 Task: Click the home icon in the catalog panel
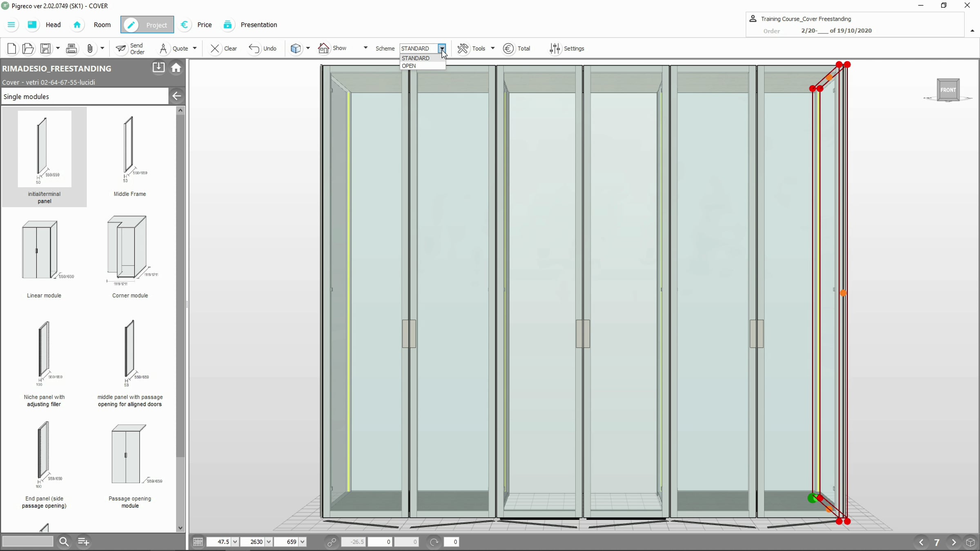coord(176,68)
